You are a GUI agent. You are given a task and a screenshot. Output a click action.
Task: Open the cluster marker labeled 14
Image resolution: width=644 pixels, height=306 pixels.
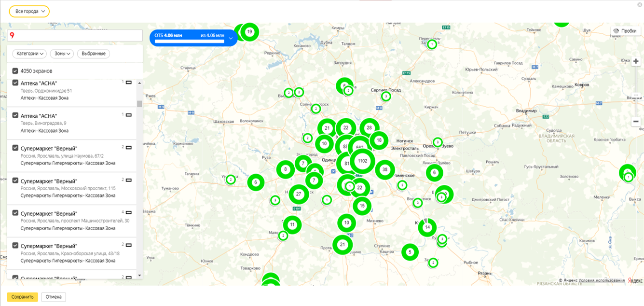pos(427,227)
